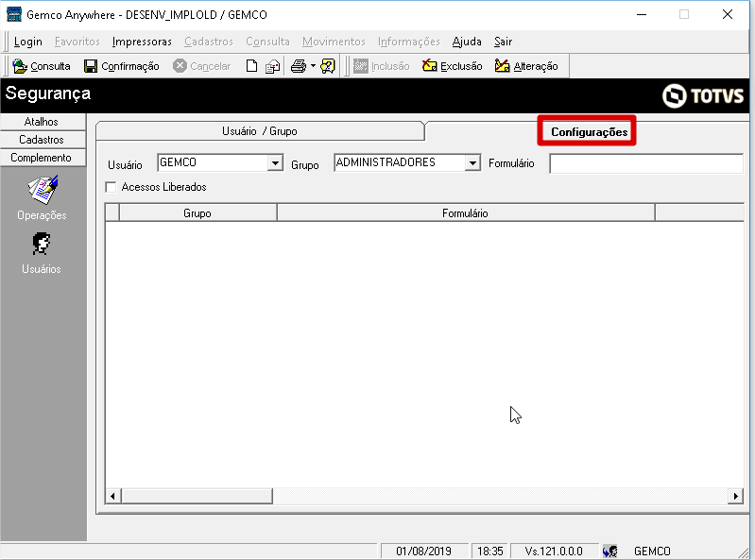Expand the Grupo combo box arrow
The width and height of the screenshot is (755, 560).
(472, 163)
